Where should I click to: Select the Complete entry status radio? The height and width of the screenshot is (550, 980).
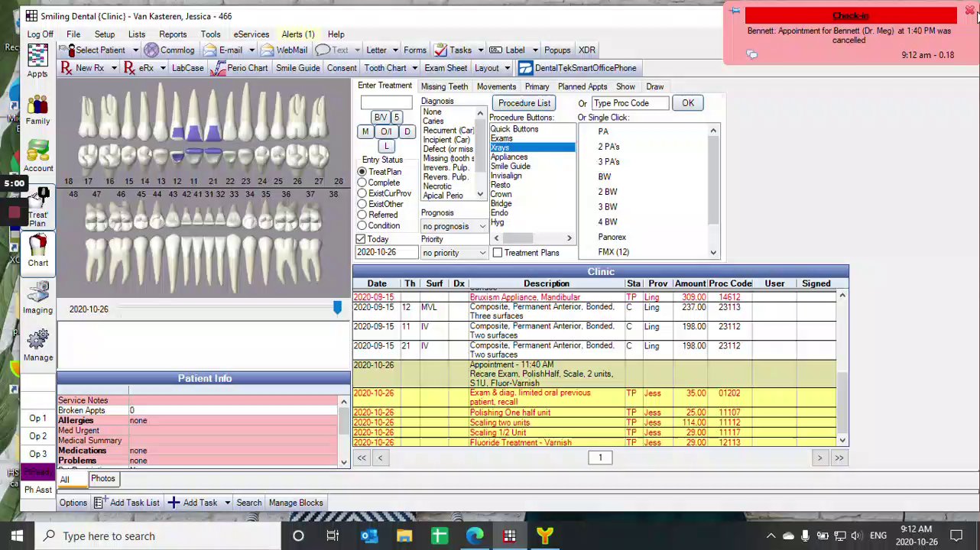click(362, 183)
